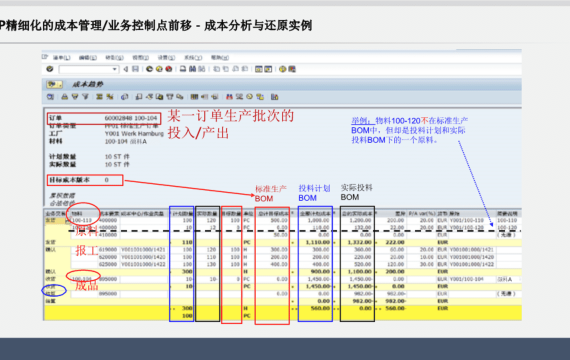Click the Create New Session icon
The width and height of the screenshot is (570, 360).
click(x=258, y=69)
